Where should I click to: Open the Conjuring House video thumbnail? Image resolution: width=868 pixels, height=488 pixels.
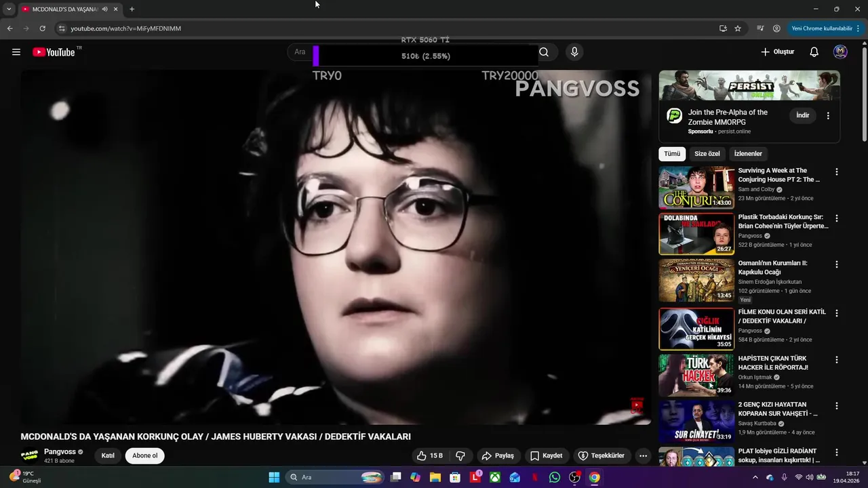tap(696, 188)
